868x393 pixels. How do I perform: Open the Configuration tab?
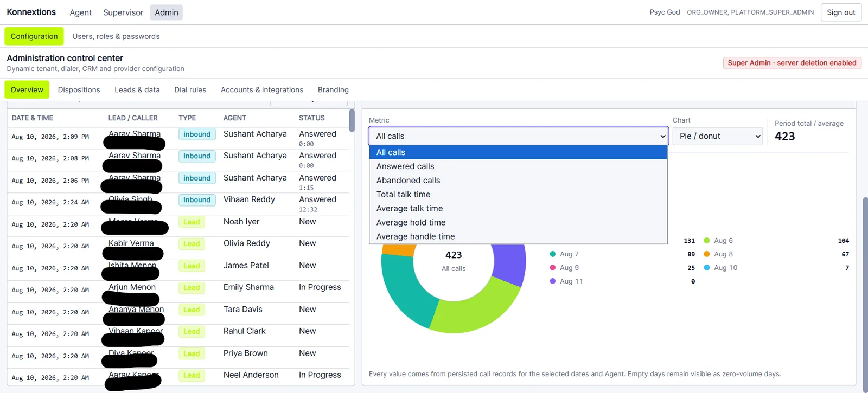[x=34, y=36]
